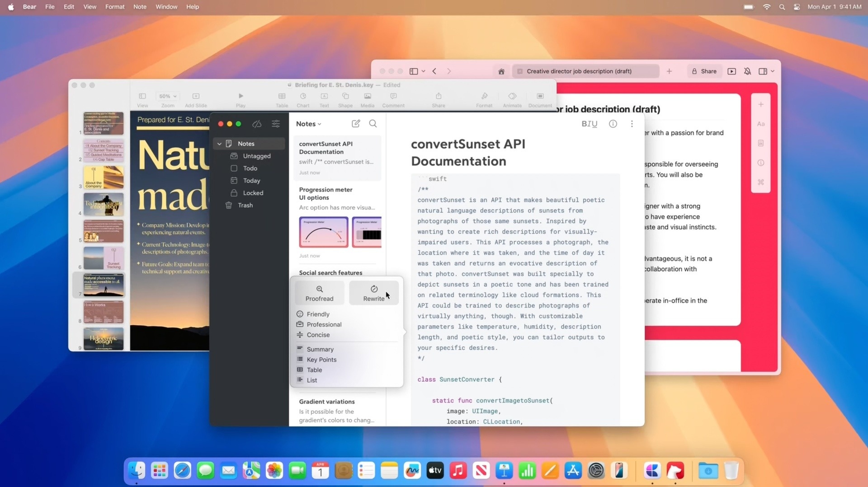868x487 pixels.
Task: Click the new note compose icon
Action: coord(356,123)
